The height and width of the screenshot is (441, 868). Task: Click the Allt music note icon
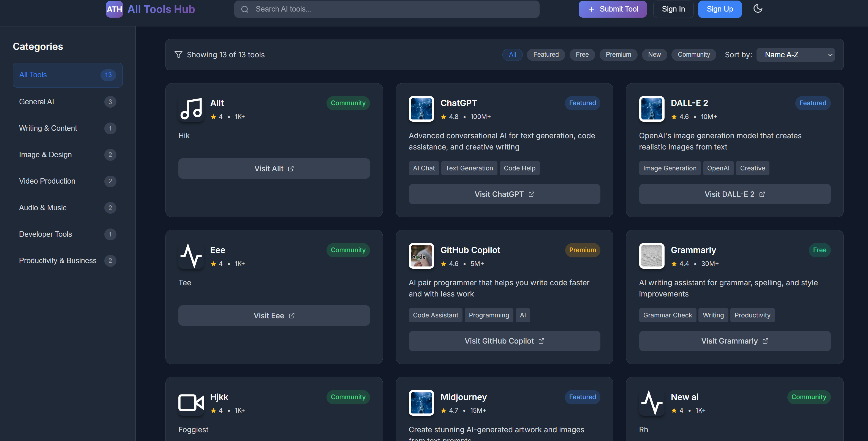[x=191, y=109]
